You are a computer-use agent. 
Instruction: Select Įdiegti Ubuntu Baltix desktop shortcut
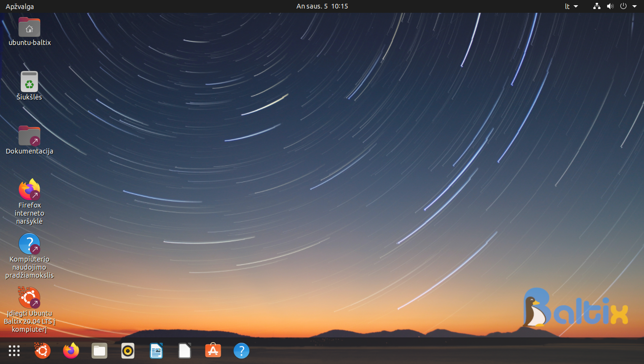pos(29,298)
